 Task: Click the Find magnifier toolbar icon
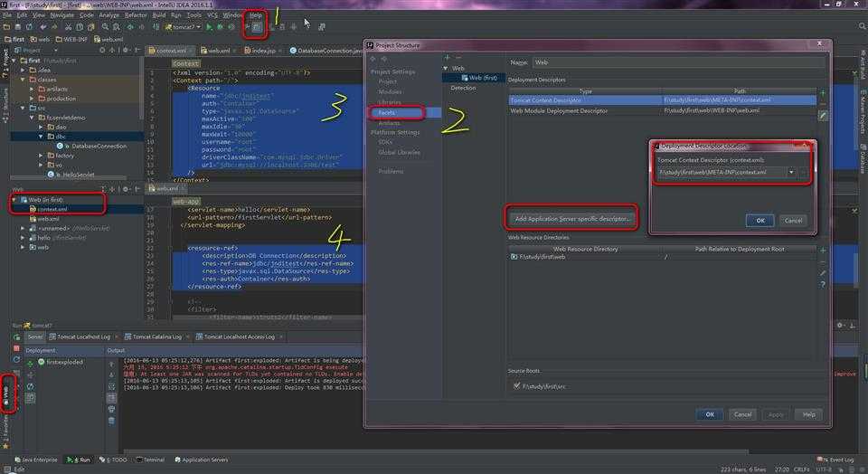click(105, 26)
